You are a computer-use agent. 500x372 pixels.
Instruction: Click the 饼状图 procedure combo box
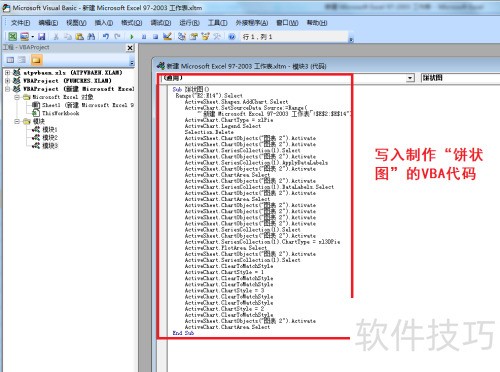460,78
